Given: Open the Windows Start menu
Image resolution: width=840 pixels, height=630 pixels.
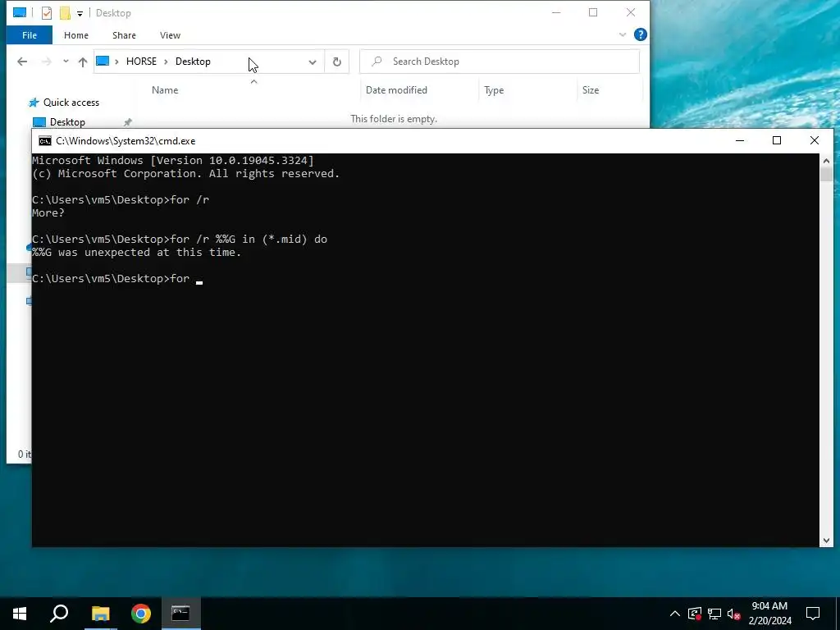Looking at the screenshot, I should 20,614.
